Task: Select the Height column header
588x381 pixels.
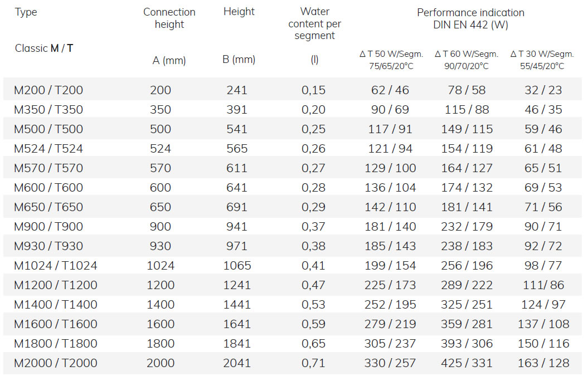Action: 239,12
